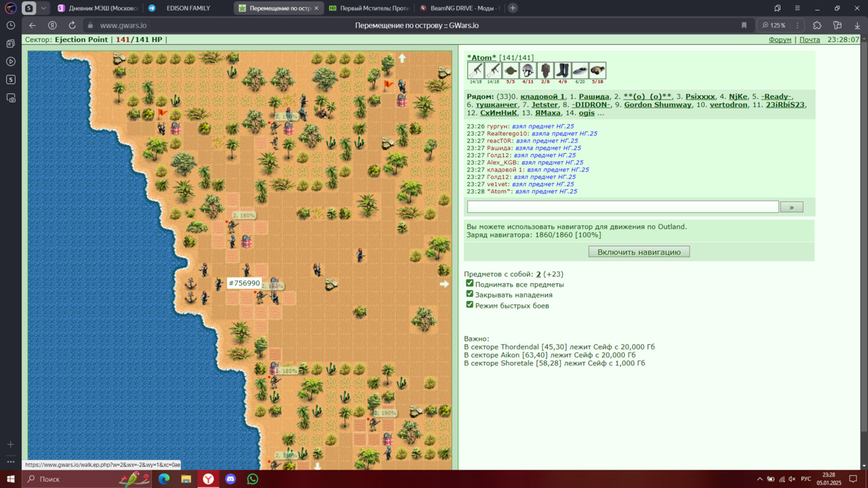Image resolution: width=868 pixels, height=488 pixels.
Task: Open nearby player Рашида link
Action: pyautogui.click(x=594, y=97)
